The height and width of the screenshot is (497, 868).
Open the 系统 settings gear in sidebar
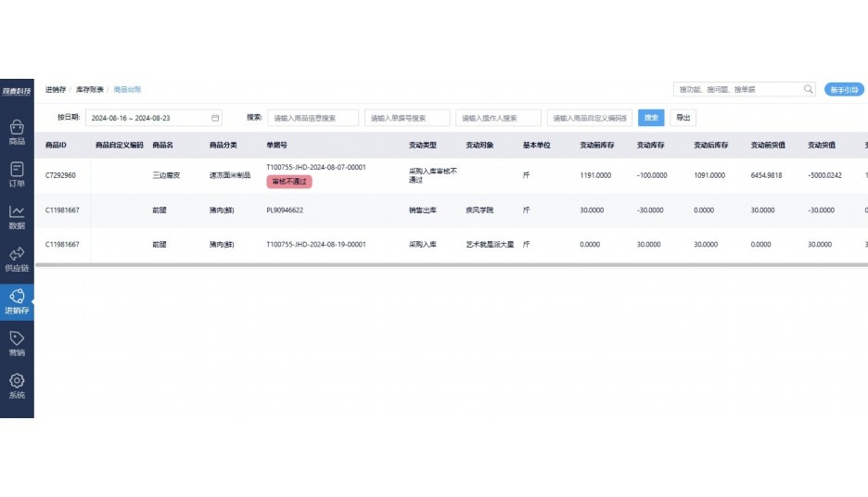[17, 386]
